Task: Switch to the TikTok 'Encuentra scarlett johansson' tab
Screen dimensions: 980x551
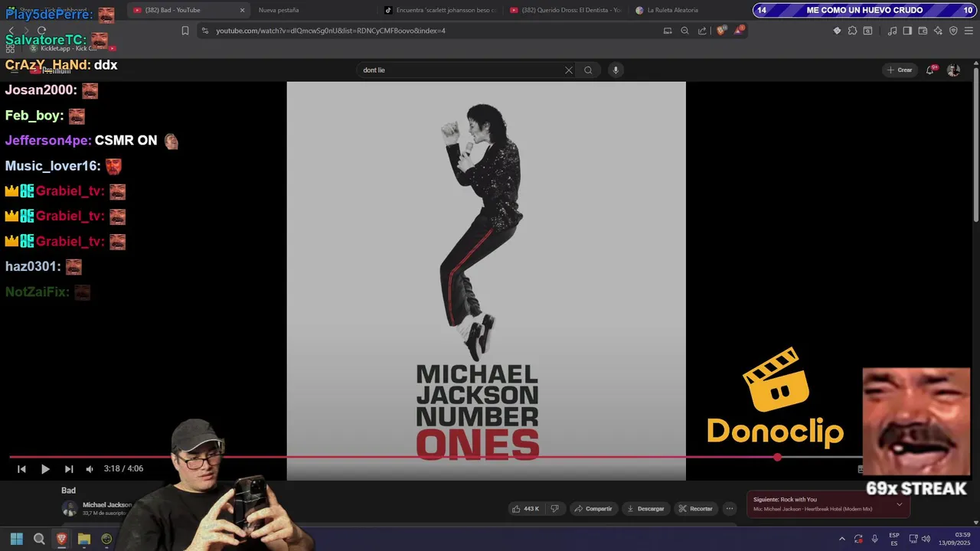Action: click(440, 10)
